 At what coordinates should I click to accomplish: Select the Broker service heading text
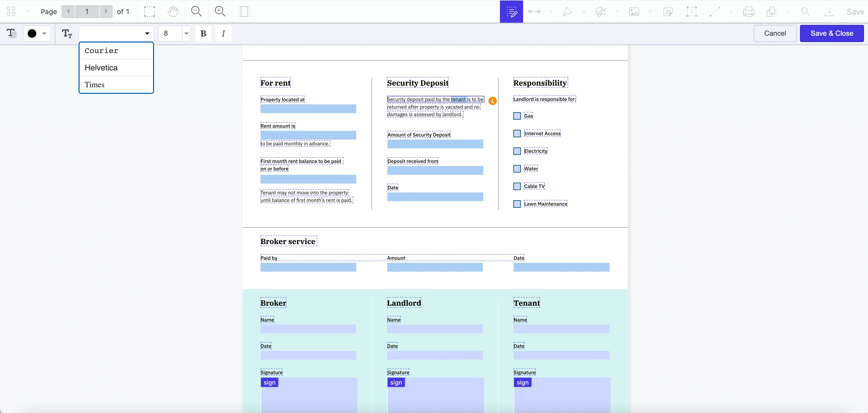click(288, 241)
